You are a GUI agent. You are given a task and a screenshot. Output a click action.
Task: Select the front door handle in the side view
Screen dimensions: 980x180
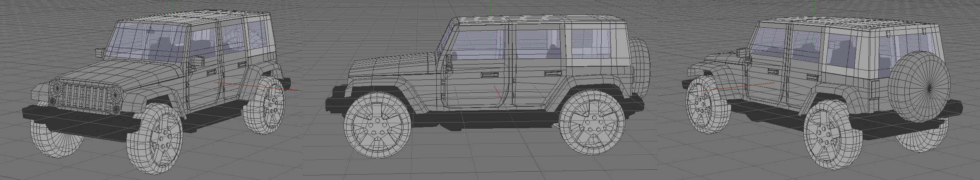coord(490,75)
